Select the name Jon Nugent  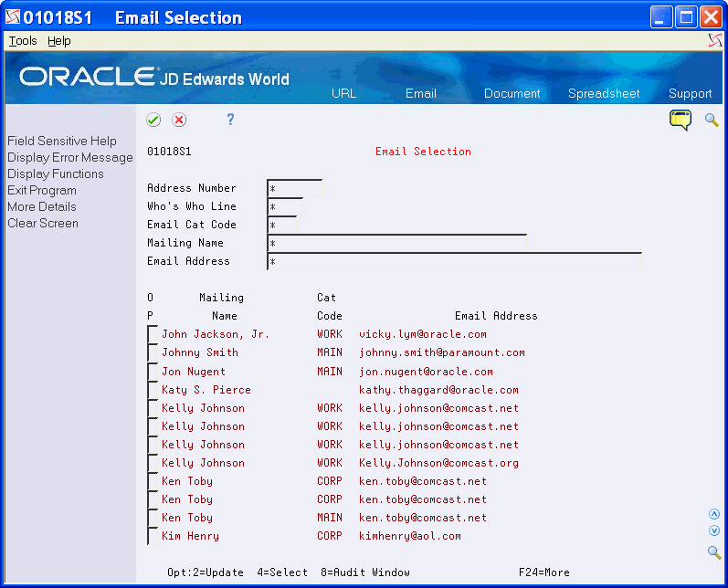[194, 372]
